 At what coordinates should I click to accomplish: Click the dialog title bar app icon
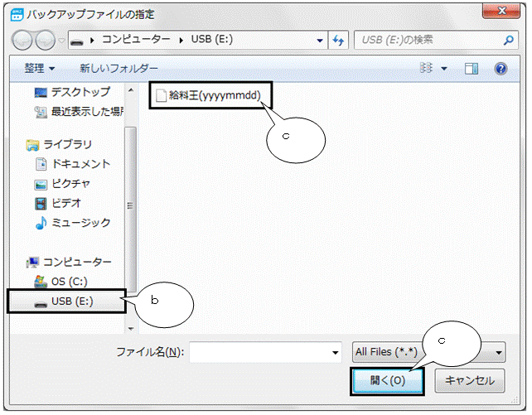pos(17,15)
